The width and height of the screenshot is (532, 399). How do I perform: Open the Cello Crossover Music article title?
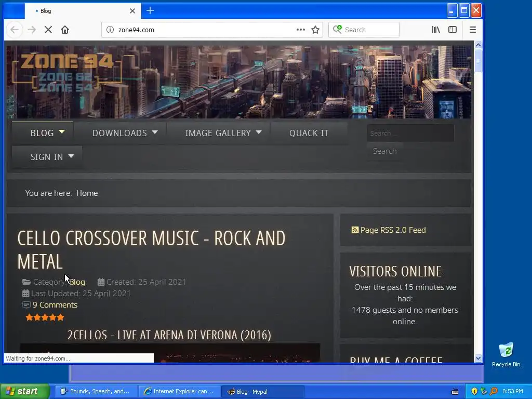[x=151, y=250]
